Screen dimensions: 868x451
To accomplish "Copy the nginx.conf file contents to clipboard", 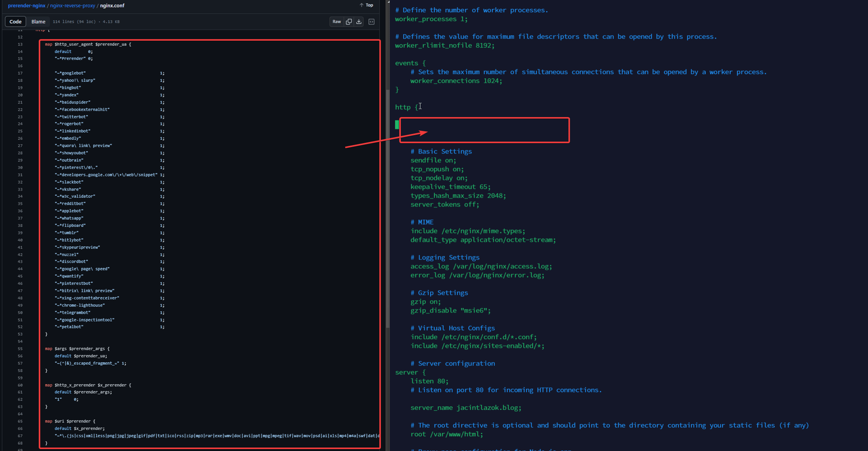I will coord(349,21).
